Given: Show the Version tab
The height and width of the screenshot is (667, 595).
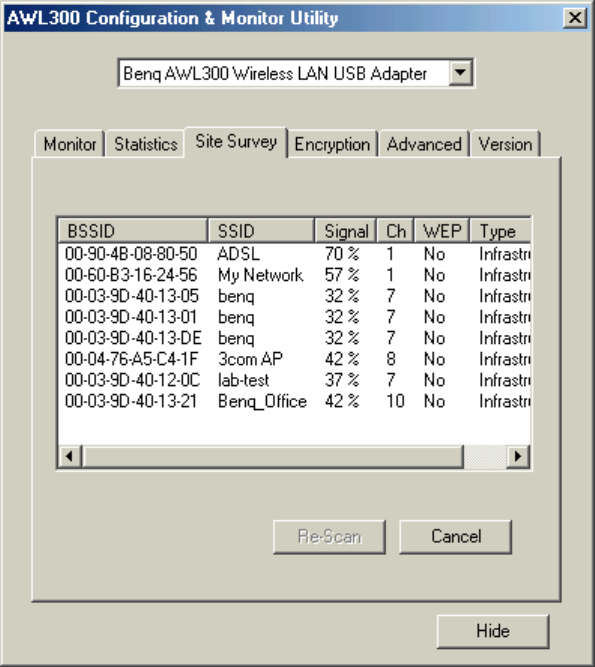Looking at the screenshot, I should click(505, 144).
